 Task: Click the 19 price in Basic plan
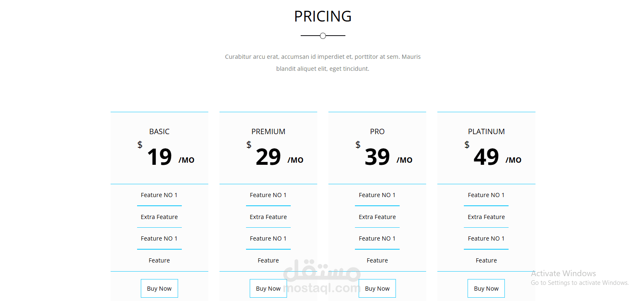coord(159,157)
